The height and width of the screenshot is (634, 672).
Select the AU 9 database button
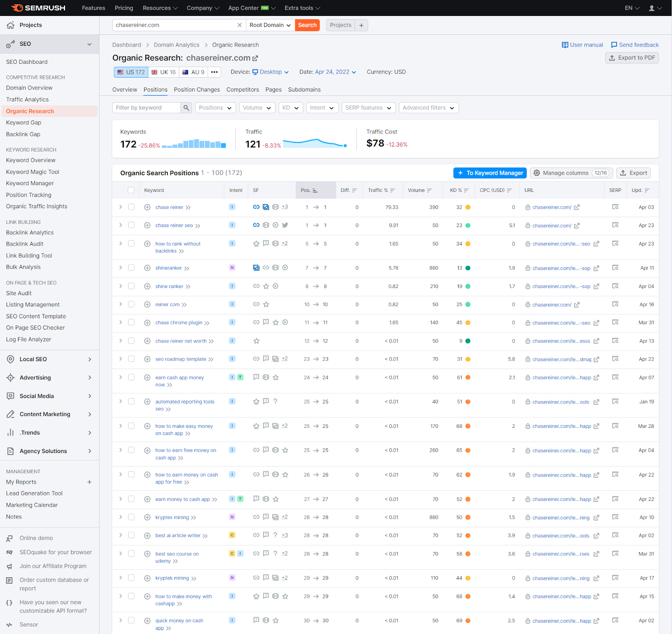194,72
